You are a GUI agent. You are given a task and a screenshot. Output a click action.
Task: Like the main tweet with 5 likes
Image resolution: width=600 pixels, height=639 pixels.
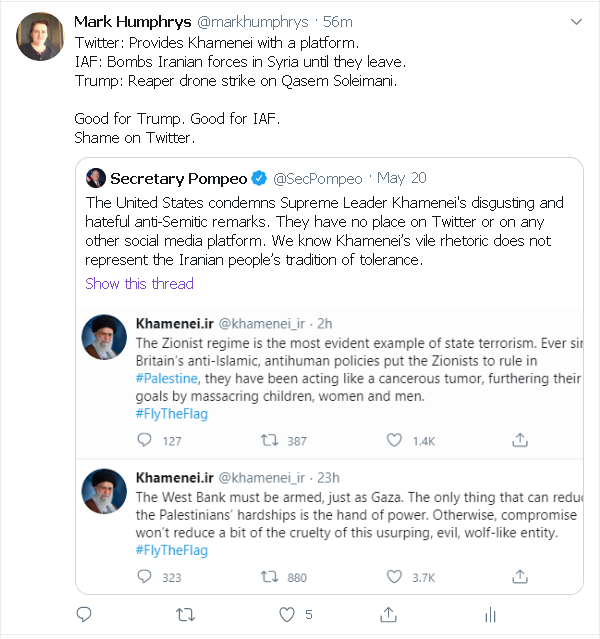click(x=287, y=614)
